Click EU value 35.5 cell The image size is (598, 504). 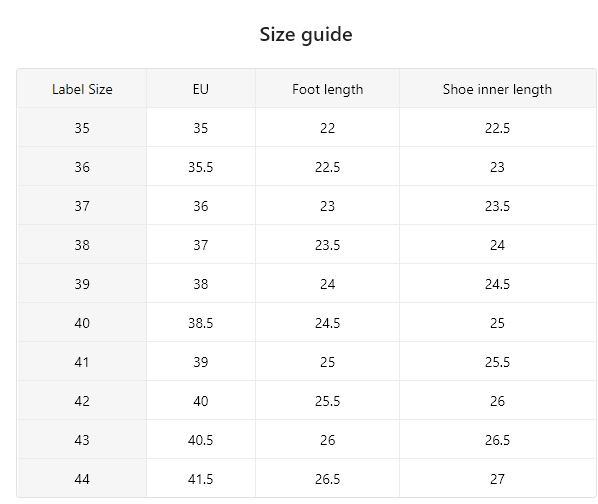pyautogui.click(x=201, y=167)
